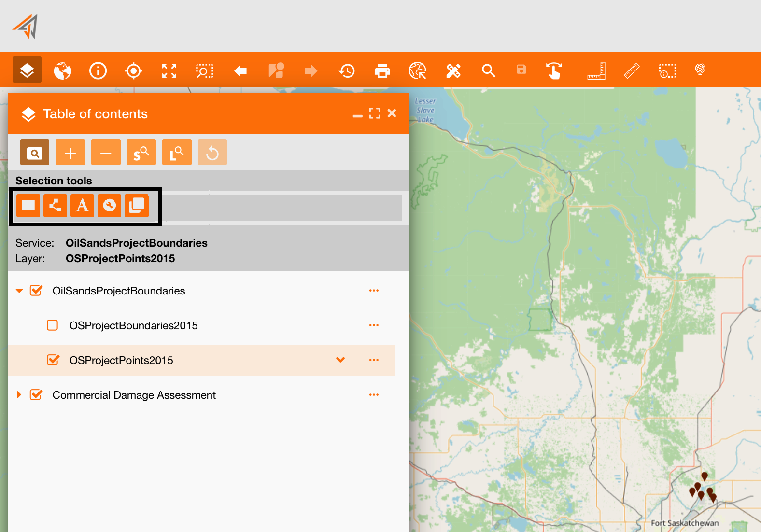The height and width of the screenshot is (532, 761).
Task: Select the touch pointer tool
Action: [x=554, y=70]
